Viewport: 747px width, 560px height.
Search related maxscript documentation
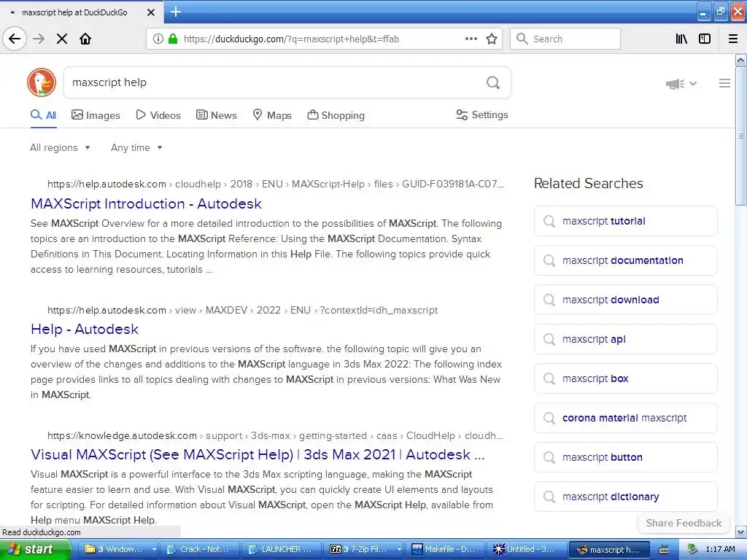[x=625, y=260]
